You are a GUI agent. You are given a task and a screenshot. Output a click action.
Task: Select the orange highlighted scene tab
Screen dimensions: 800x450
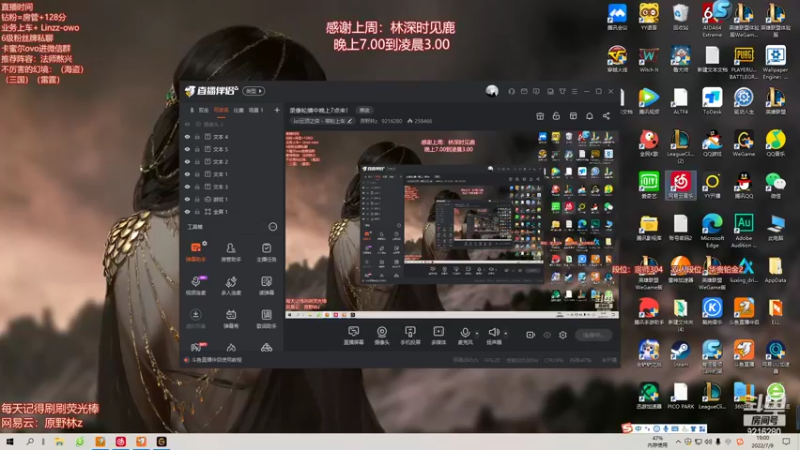pyautogui.click(x=221, y=110)
